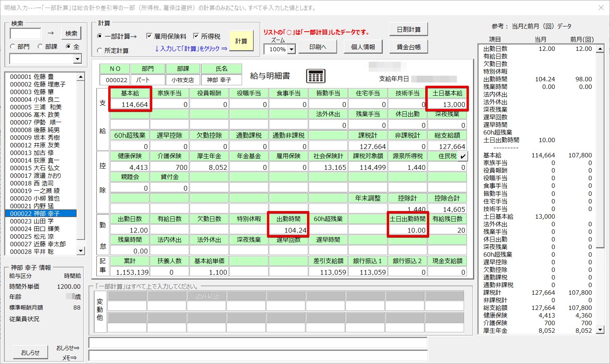The height and width of the screenshot is (364, 610).
Task: Open 個人情報 button
Action: coord(363,47)
